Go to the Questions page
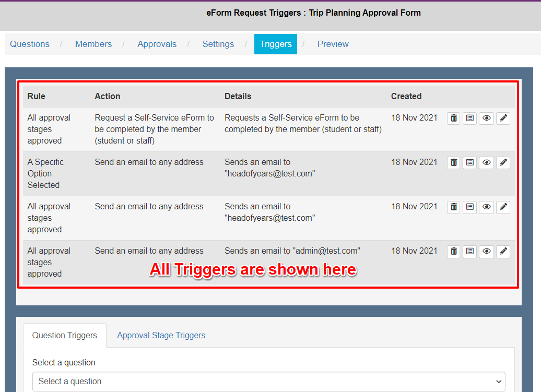 pyautogui.click(x=30, y=44)
